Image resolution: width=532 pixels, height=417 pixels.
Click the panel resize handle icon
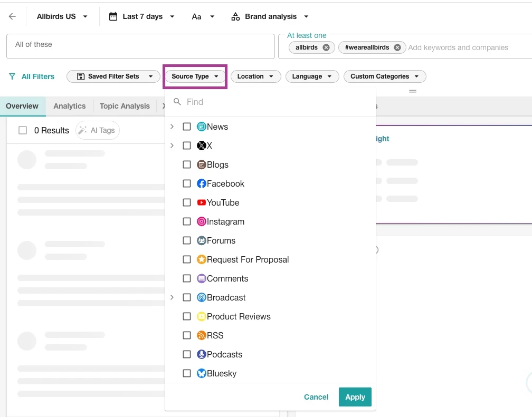pyautogui.click(x=413, y=91)
